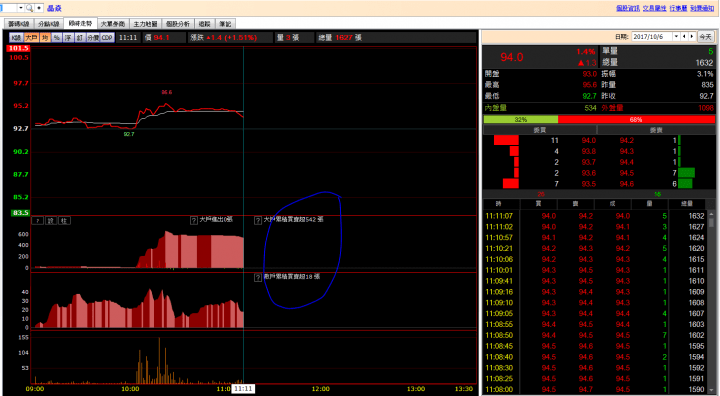
Task: Toggle the 大戶 indicator button
Action: click(32, 38)
